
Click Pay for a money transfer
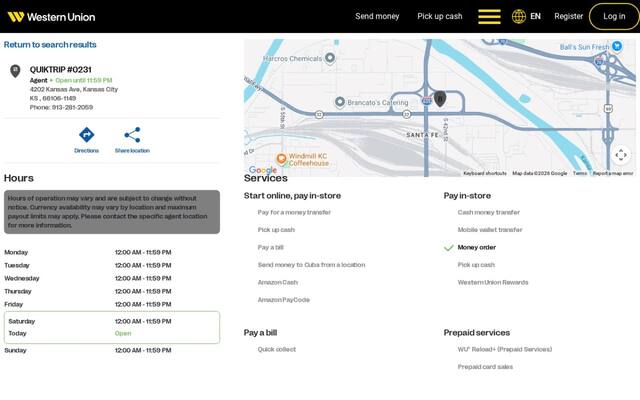(x=294, y=212)
